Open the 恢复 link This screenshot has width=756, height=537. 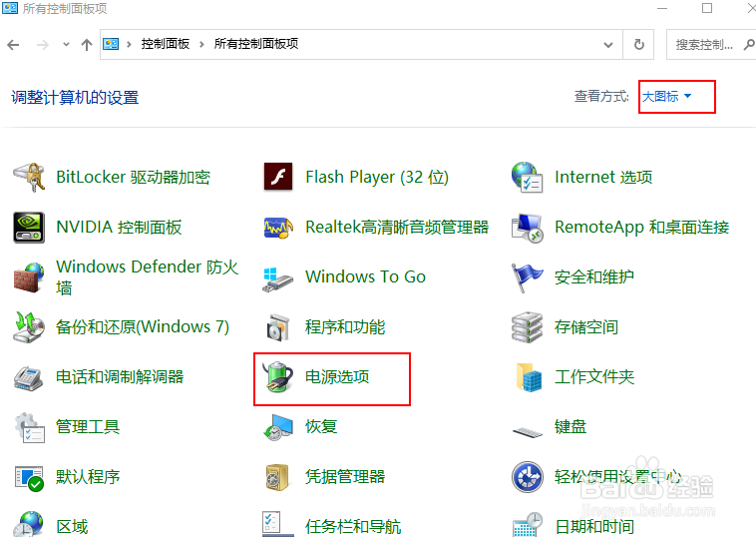(321, 427)
